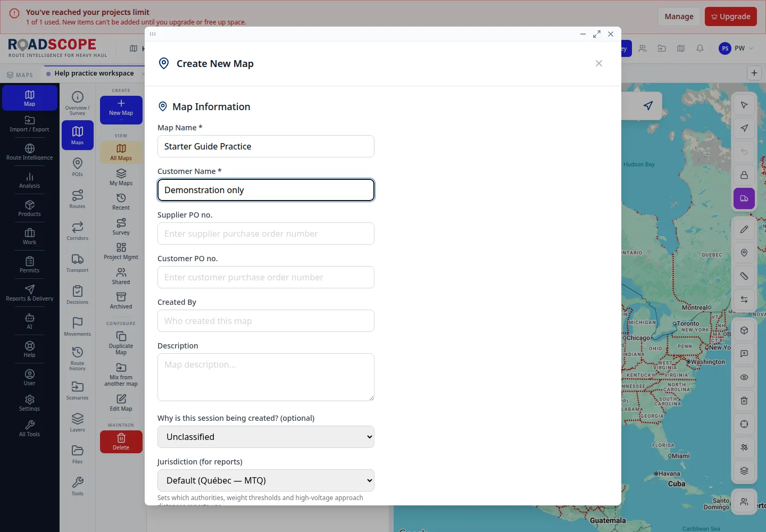The image size is (766, 532).
Task: Click the Customer Name field
Action: [266, 190]
